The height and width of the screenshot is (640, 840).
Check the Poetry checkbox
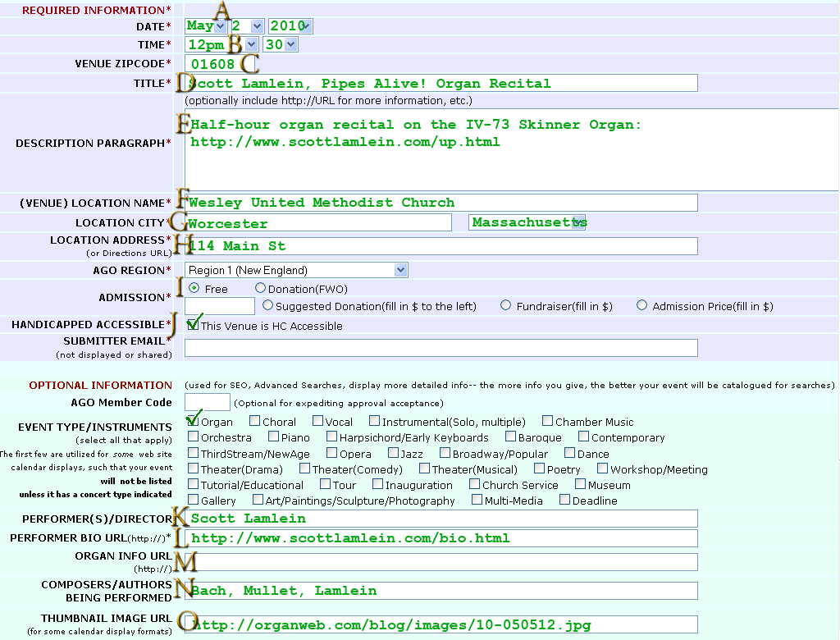[539, 469]
